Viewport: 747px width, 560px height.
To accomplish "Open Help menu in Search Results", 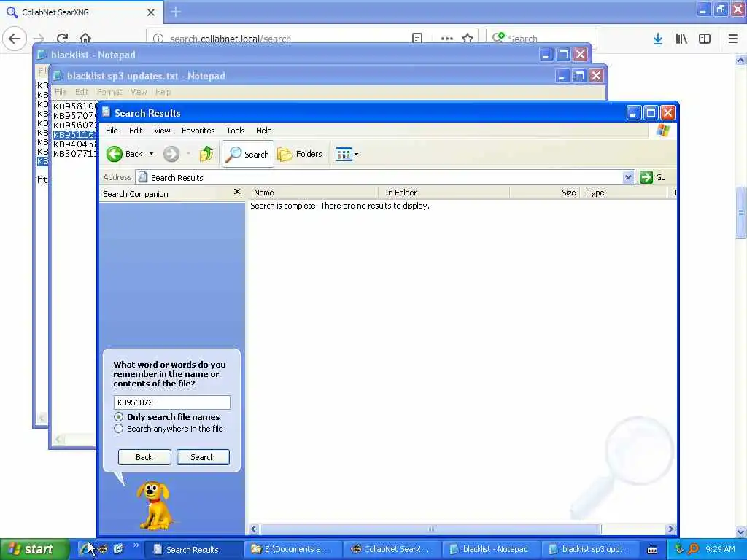I will coord(263,131).
